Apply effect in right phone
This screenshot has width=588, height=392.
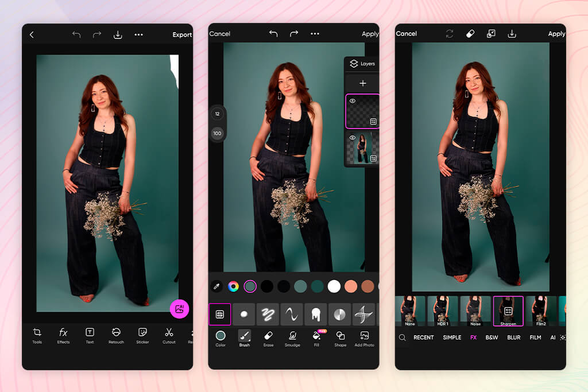click(x=556, y=34)
